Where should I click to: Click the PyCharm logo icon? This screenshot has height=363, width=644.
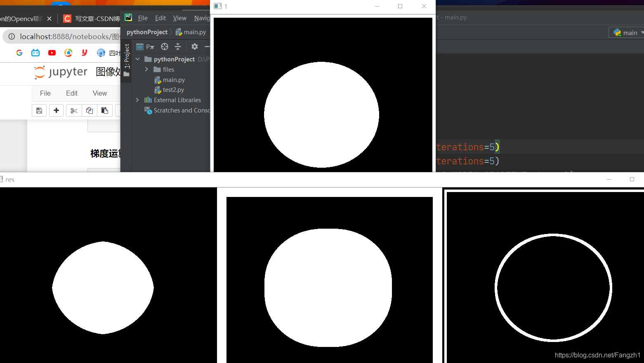click(128, 17)
